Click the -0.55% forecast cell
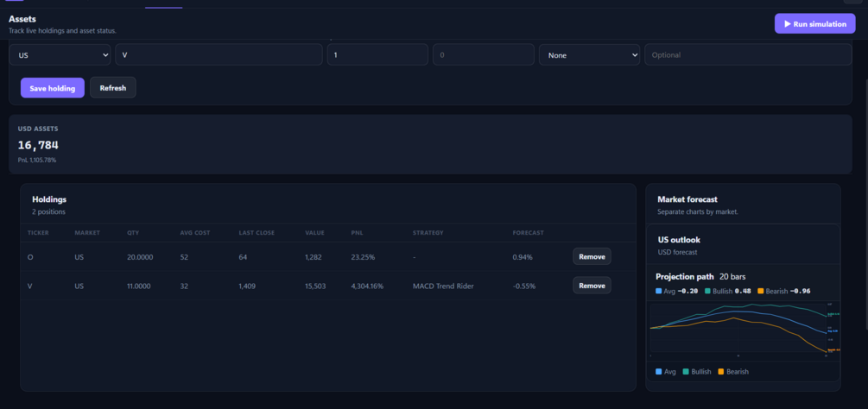The width and height of the screenshot is (868, 409). click(523, 286)
